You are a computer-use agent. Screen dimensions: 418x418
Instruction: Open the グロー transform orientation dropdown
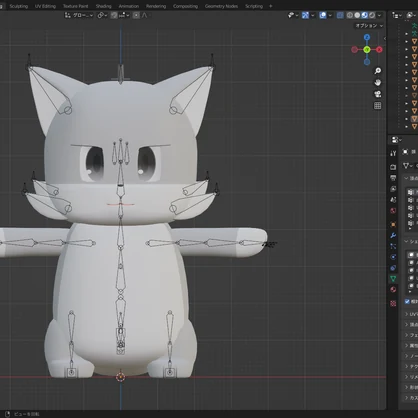(79, 15)
